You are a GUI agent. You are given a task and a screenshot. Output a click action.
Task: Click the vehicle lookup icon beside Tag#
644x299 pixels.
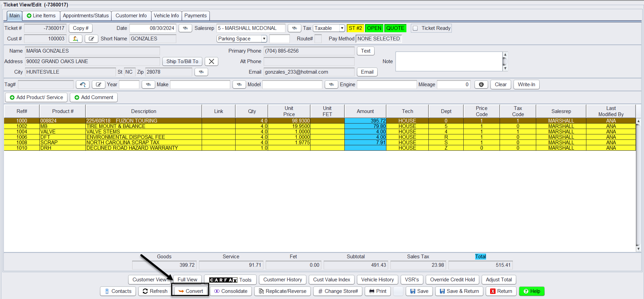pyautogui.click(x=82, y=85)
